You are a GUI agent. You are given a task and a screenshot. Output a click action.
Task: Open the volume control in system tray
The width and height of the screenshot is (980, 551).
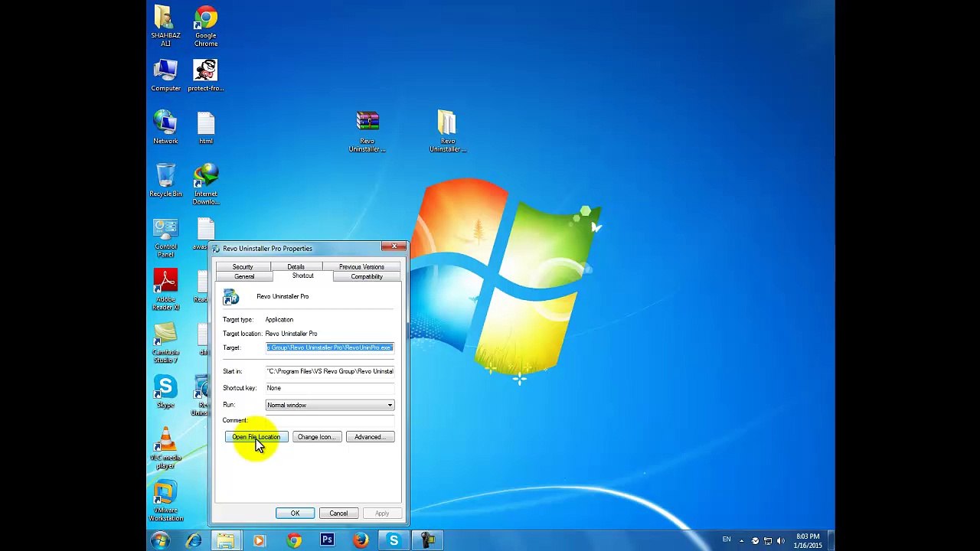(781, 541)
